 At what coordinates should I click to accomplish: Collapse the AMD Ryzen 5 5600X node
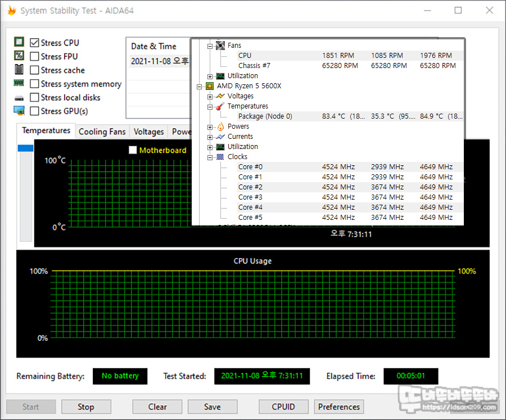pyautogui.click(x=199, y=87)
